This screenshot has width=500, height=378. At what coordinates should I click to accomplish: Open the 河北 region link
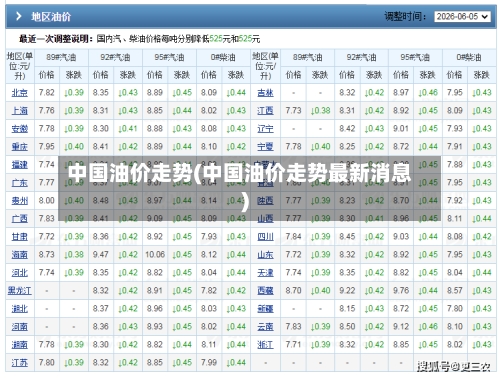[20, 273]
